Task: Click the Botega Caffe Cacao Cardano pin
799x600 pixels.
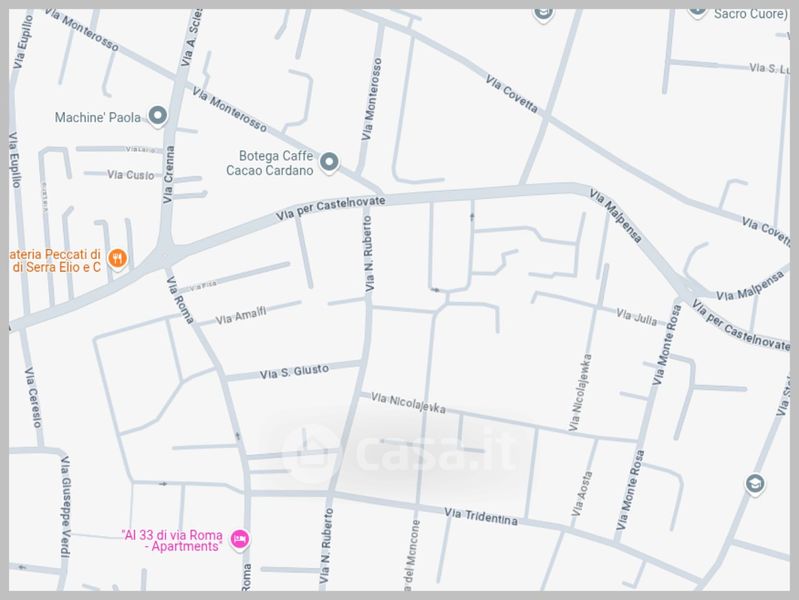Action: click(329, 163)
